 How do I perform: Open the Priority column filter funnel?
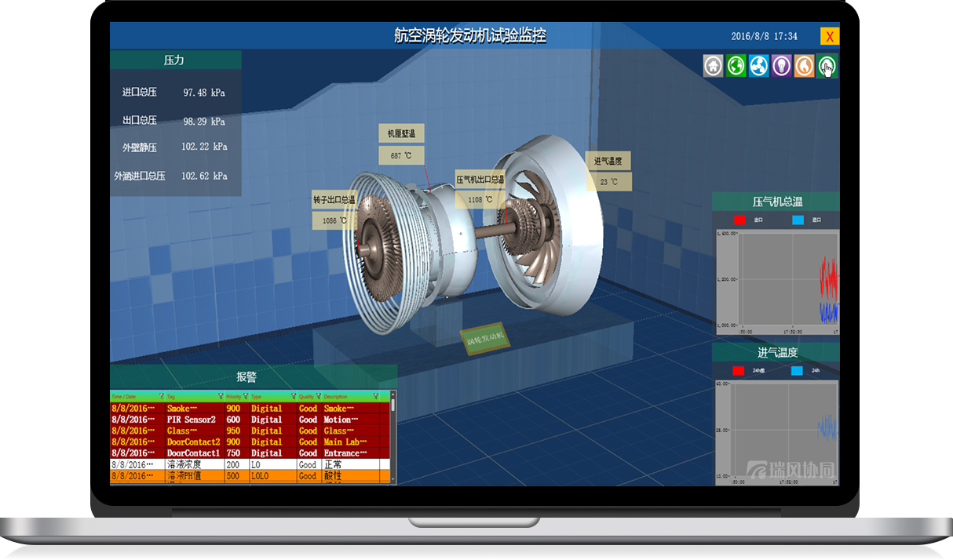[246, 396]
